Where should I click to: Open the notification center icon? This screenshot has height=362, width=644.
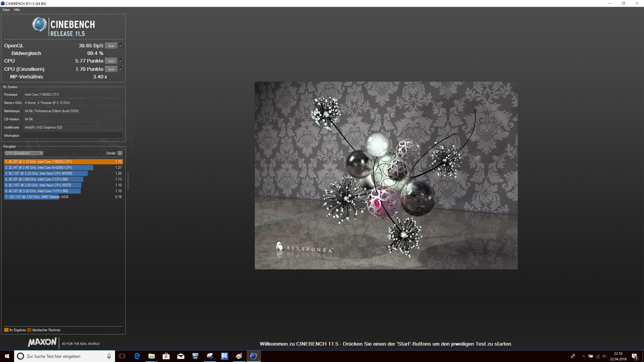click(x=634, y=356)
